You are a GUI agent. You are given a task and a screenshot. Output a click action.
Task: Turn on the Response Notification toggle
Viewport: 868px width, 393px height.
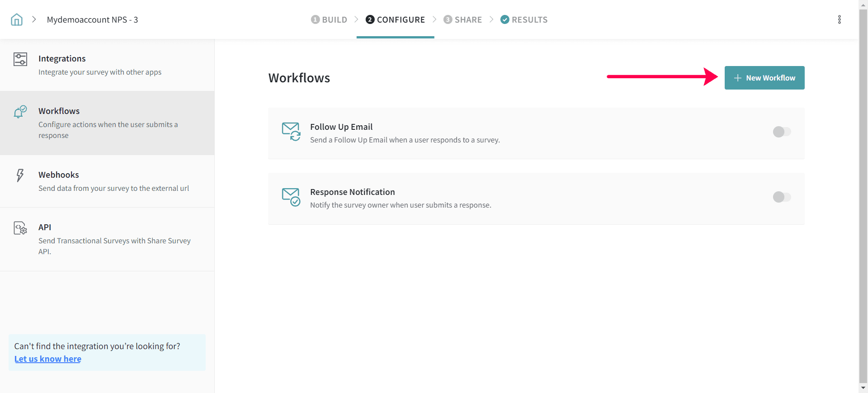coord(782,197)
